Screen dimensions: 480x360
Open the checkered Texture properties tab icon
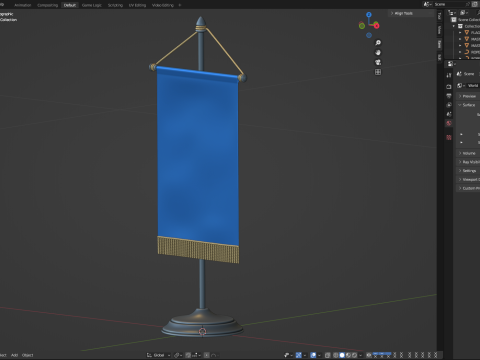pos(449,137)
